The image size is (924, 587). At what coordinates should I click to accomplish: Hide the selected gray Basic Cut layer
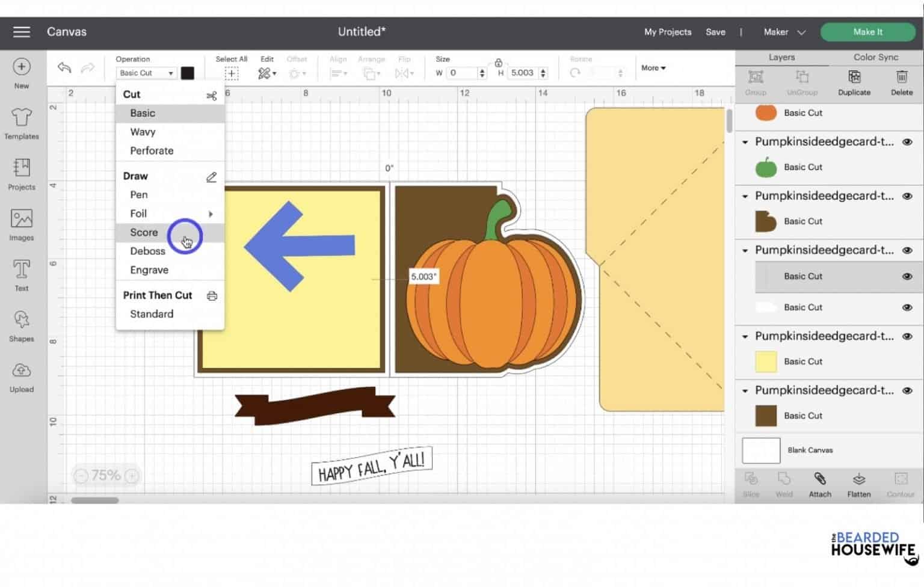907,276
